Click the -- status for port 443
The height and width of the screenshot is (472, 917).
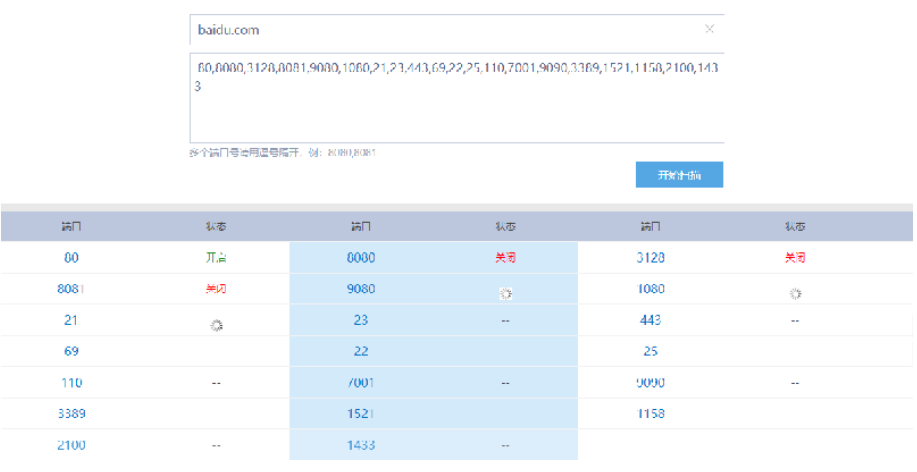pyautogui.click(x=795, y=321)
